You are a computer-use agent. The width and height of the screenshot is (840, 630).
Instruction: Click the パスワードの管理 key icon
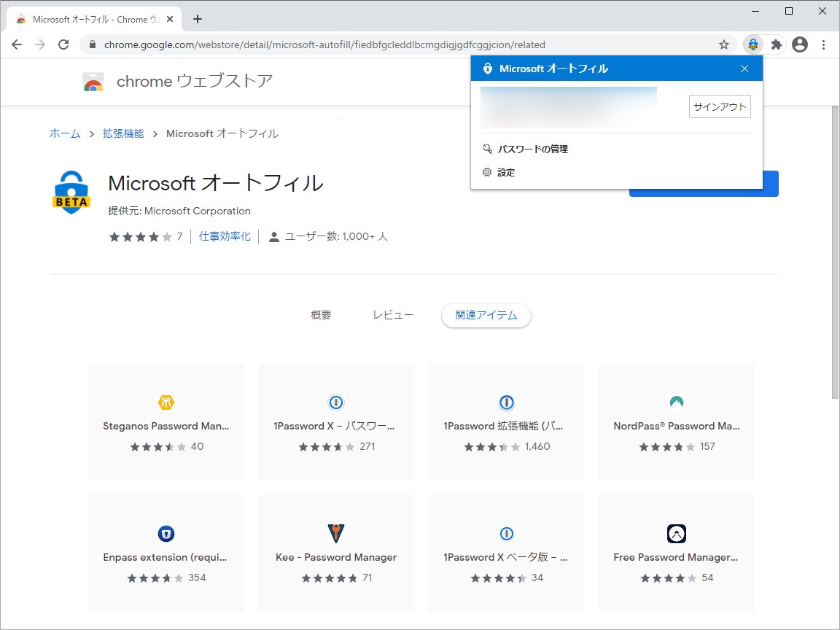tap(487, 149)
